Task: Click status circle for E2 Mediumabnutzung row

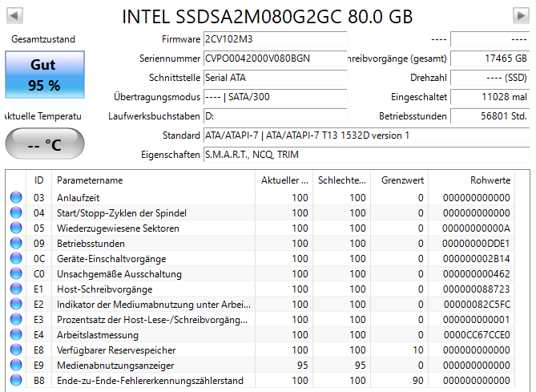Action: 16,304
